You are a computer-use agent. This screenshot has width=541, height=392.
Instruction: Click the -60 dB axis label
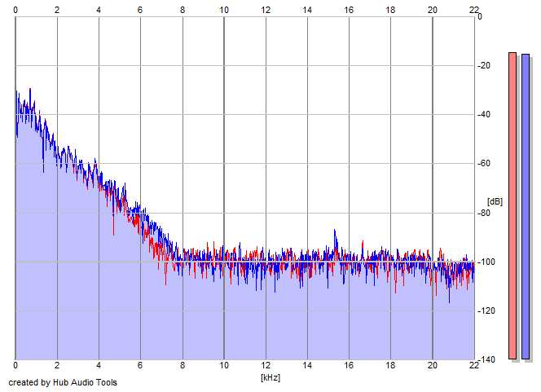(x=484, y=164)
